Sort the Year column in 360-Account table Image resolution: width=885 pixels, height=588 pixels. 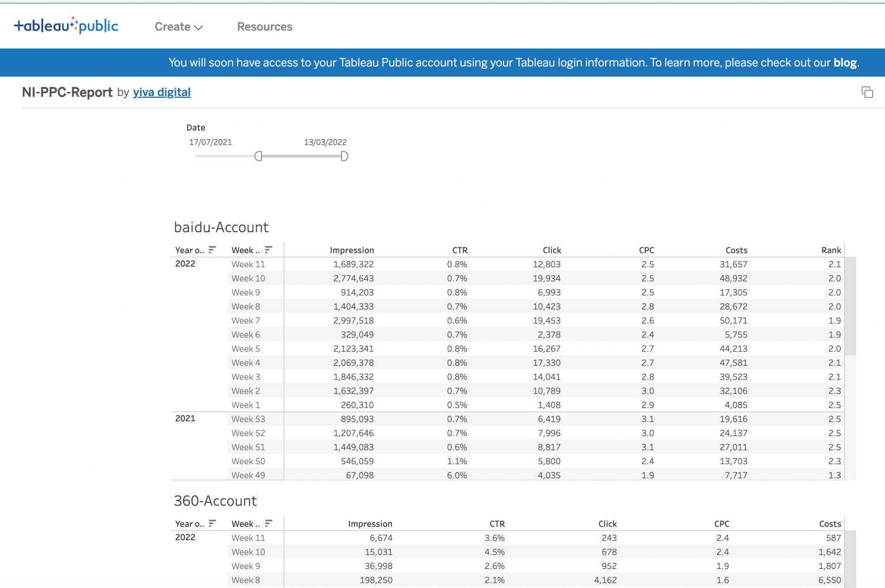click(212, 523)
